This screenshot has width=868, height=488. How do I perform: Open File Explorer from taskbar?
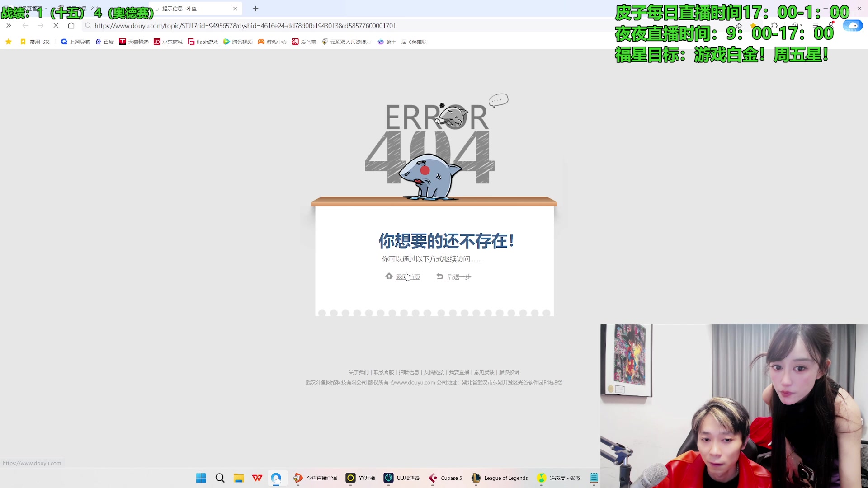[239, 478]
